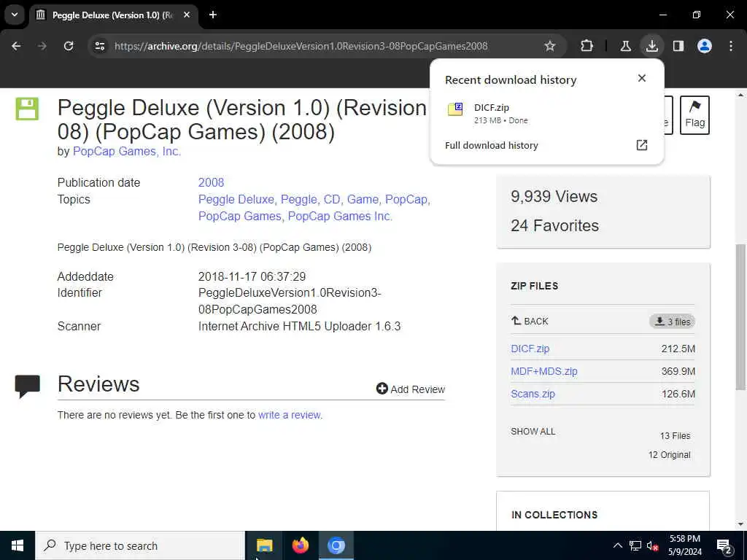The width and height of the screenshot is (747, 560).
Task: Click the green floppy disk software icon
Action: coord(27,109)
